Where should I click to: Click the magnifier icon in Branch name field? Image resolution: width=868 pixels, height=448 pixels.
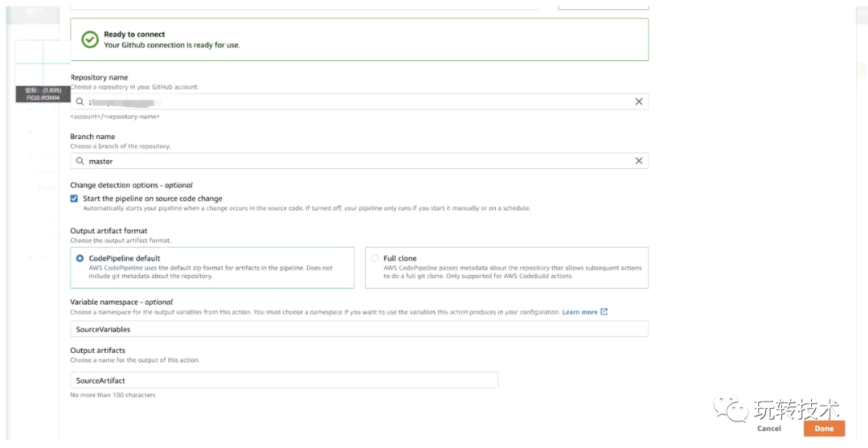80,161
